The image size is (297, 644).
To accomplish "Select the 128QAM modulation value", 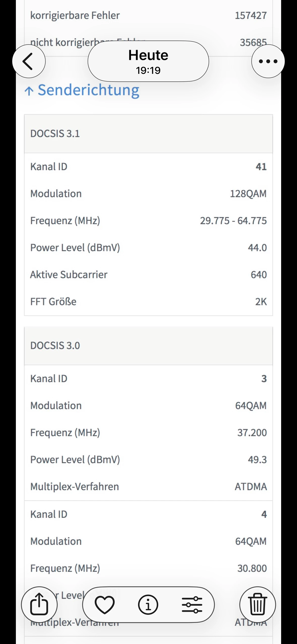I will click(x=248, y=194).
